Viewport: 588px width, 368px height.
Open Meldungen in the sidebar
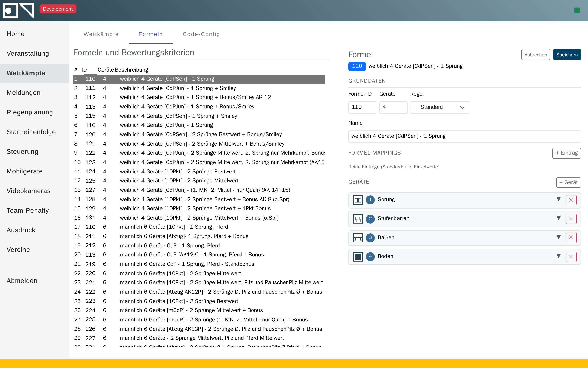[35, 93]
